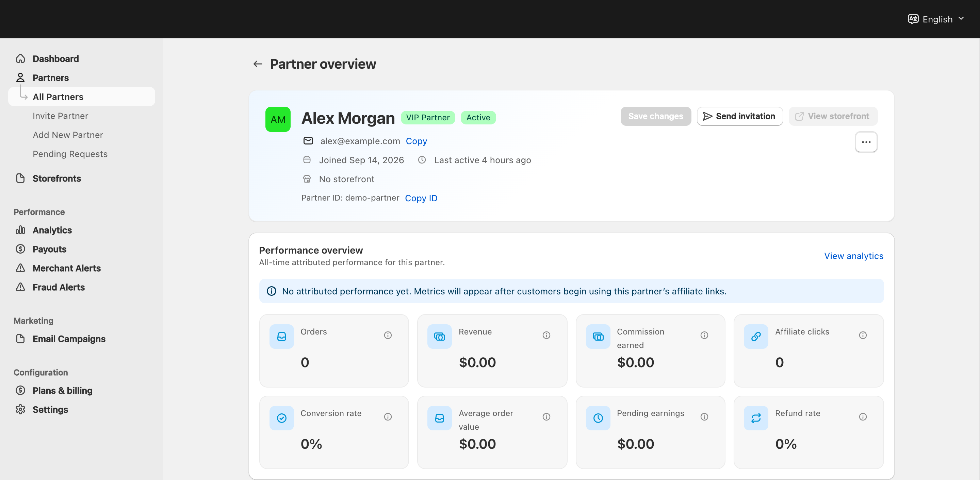This screenshot has height=480, width=980.
Task: Click the Revenue info icon
Action: [546, 335]
